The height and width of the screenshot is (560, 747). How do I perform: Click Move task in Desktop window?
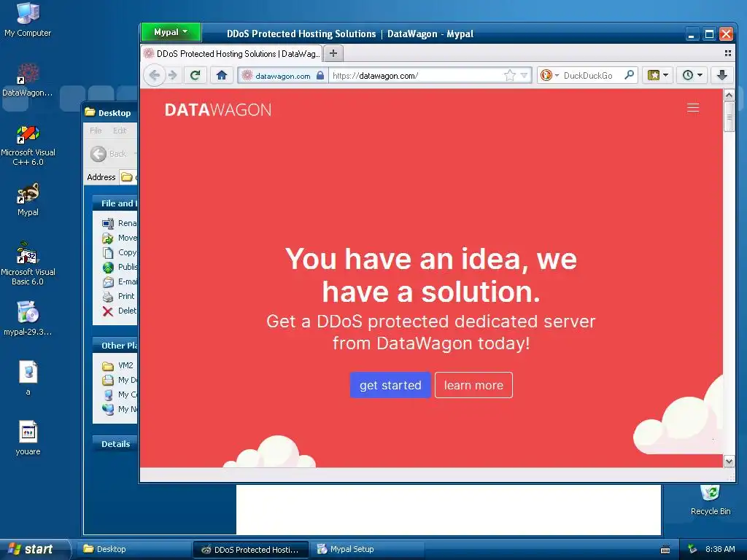(120, 238)
